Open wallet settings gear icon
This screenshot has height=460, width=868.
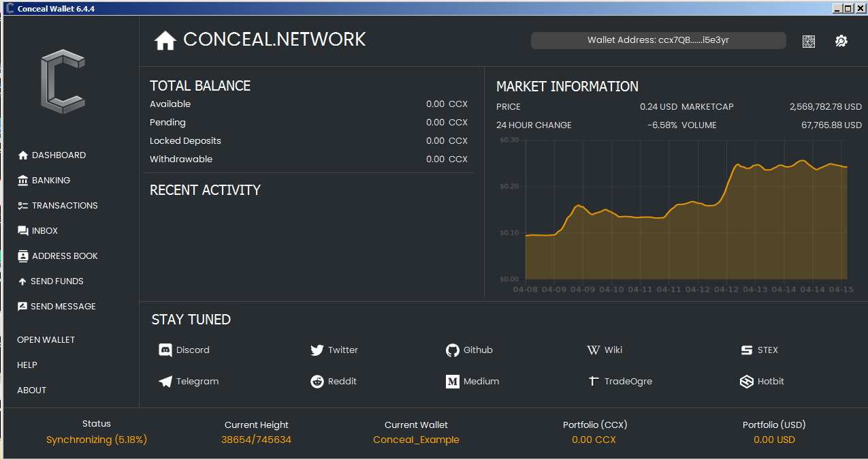(x=841, y=41)
